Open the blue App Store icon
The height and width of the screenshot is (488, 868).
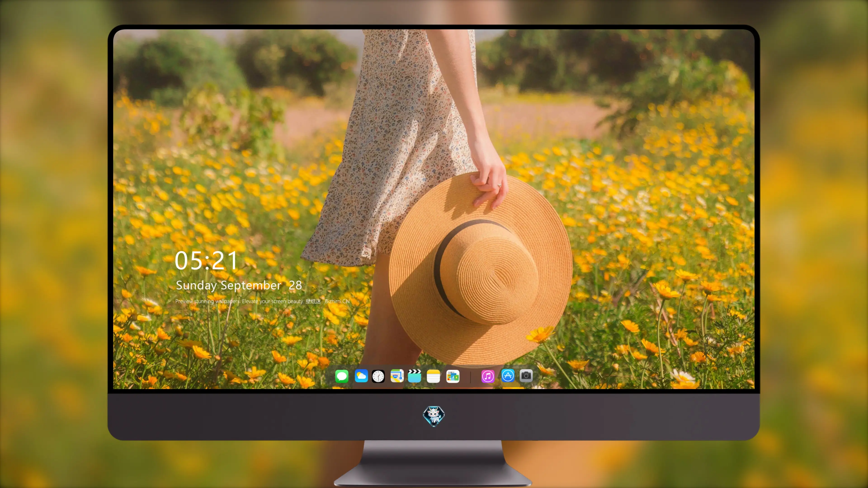(x=508, y=375)
